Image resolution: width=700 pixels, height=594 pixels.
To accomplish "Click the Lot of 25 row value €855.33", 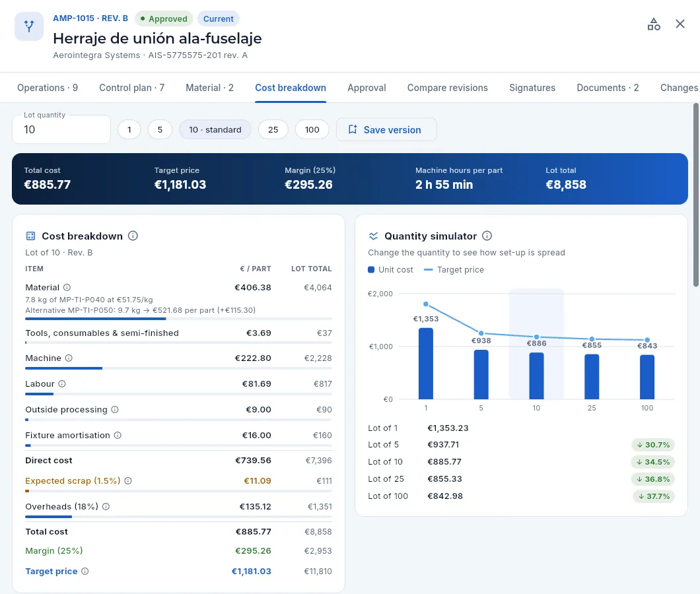I will point(444,479).
